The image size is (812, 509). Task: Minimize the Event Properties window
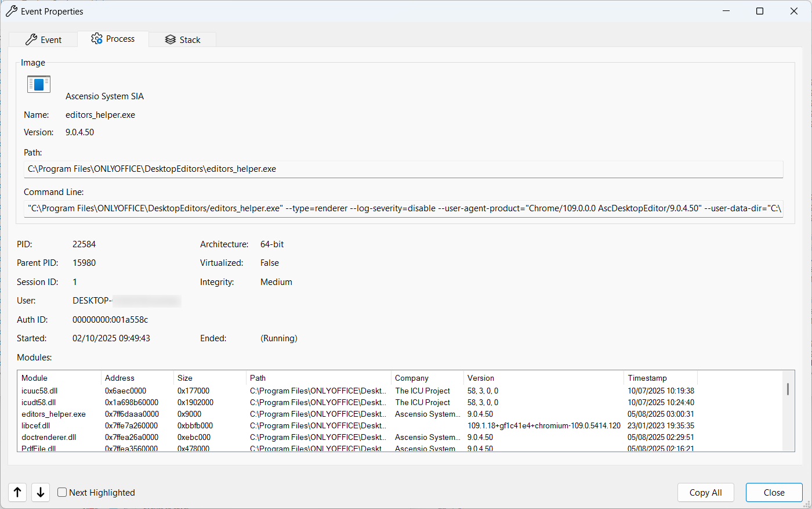coord(726,12)
